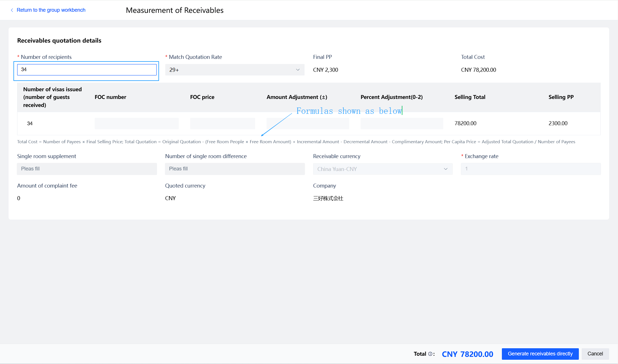Click the FOC price input box
Viewport: 618px width, 364px height.
[x=222, y=124]
